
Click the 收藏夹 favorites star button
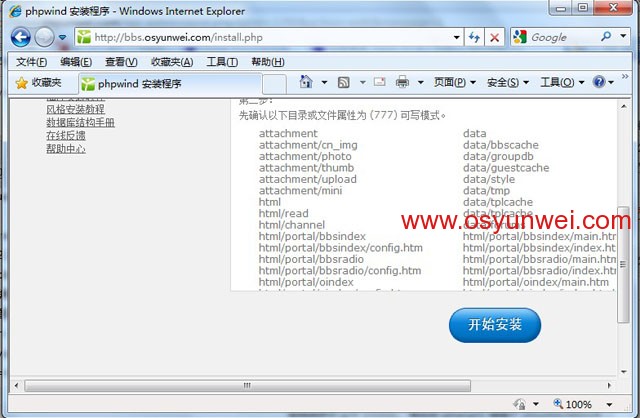click(38, 83)
